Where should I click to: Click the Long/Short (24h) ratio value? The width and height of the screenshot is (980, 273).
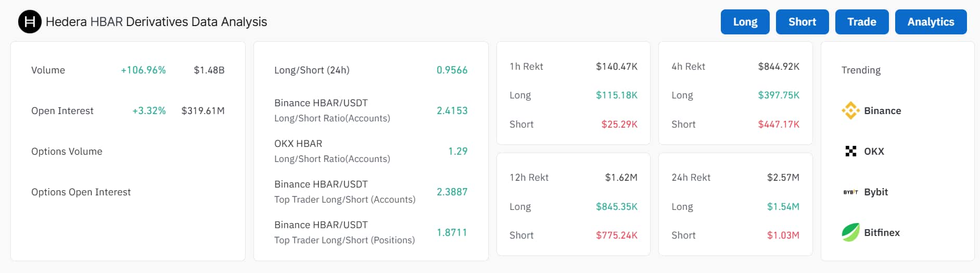[x=452, y=70]
